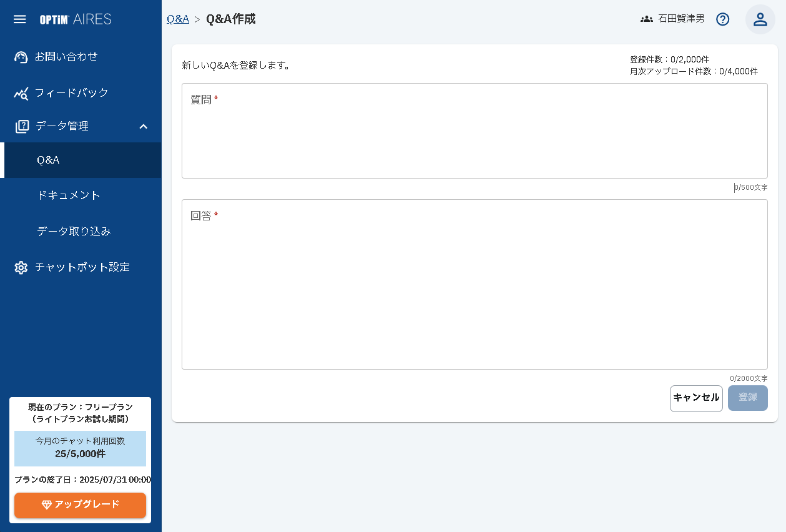
Task: Click the 25/5,000件 usage count
Action: (80, 454)
